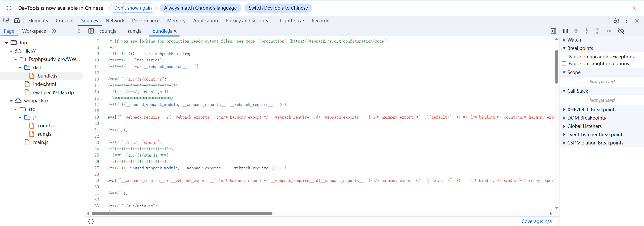This screenshot has height=226, width=644.
Task: Collapse the Call Stack section
Action: click(564, 91)
